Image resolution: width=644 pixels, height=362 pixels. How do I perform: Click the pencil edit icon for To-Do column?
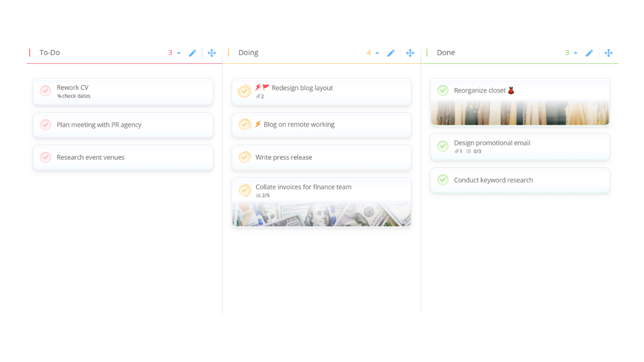[192, 53]
